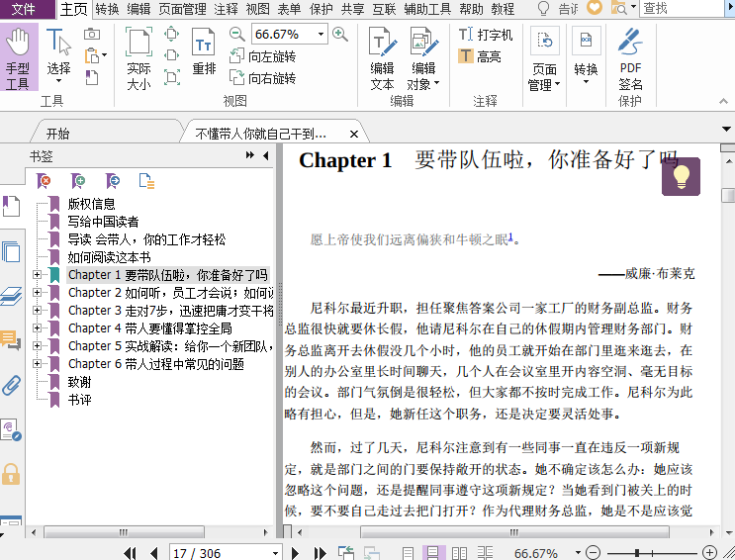The image size is (735, 560).
Task: Go to the previous page
Action: 154,553
